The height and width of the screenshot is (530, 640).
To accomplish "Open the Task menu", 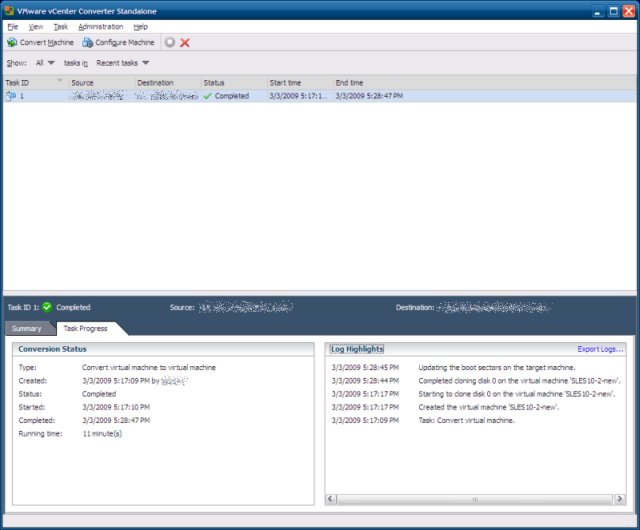I will click(x=60, y=26).
